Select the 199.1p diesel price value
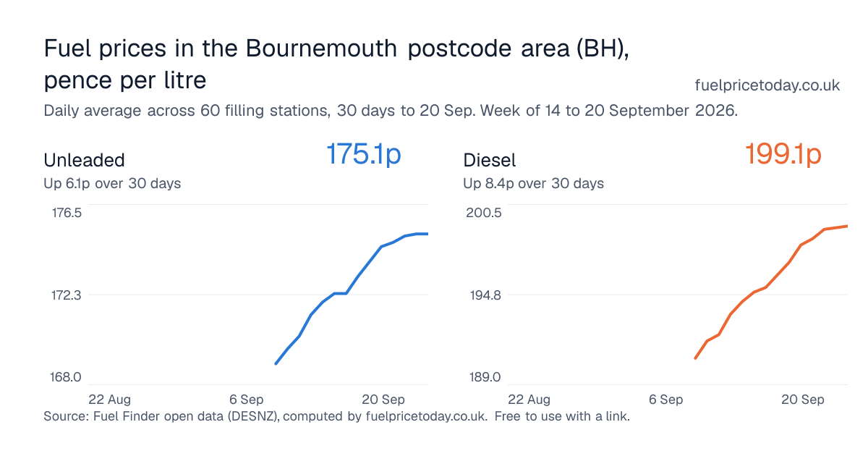 [783, 154]
